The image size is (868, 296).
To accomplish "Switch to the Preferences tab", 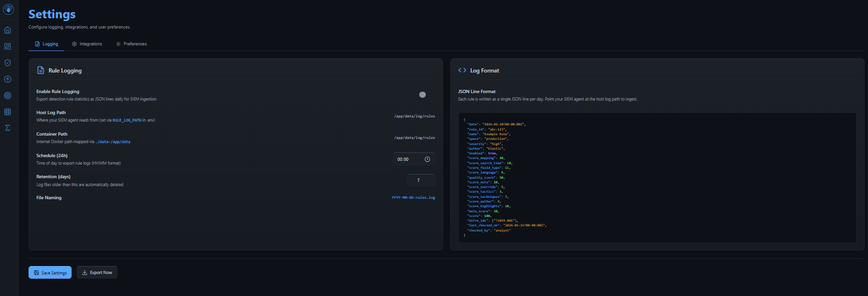I will pyautogui.click(x=131, y=44).
